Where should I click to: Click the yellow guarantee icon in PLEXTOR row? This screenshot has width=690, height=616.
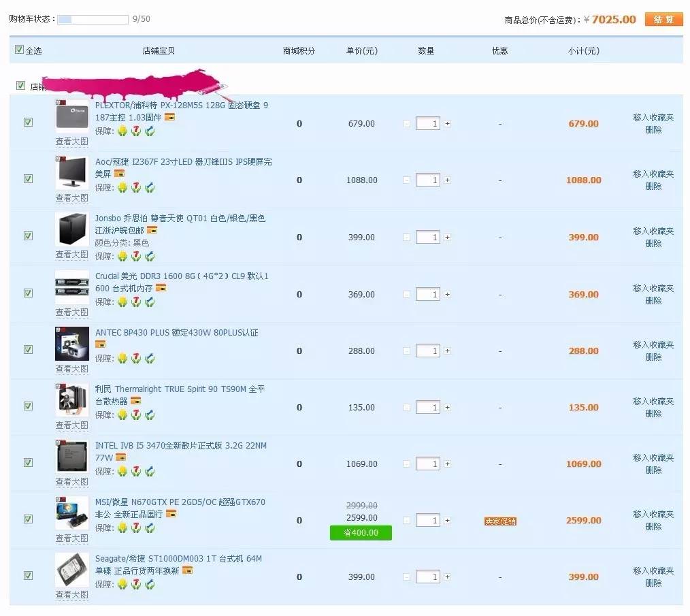[122, 131]
